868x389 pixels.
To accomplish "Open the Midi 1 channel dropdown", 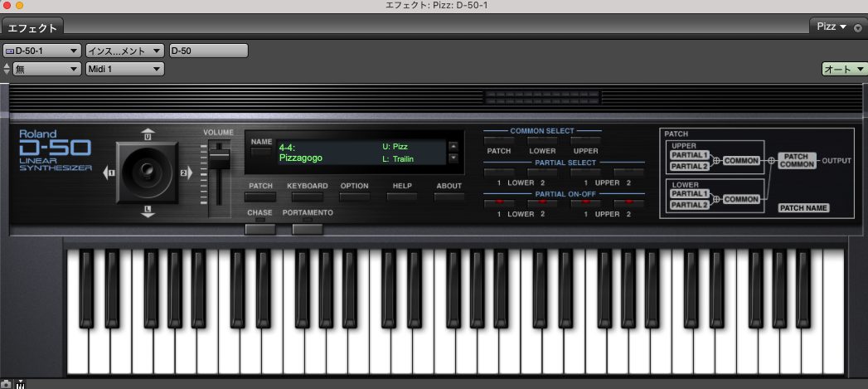I will (124, 70).
